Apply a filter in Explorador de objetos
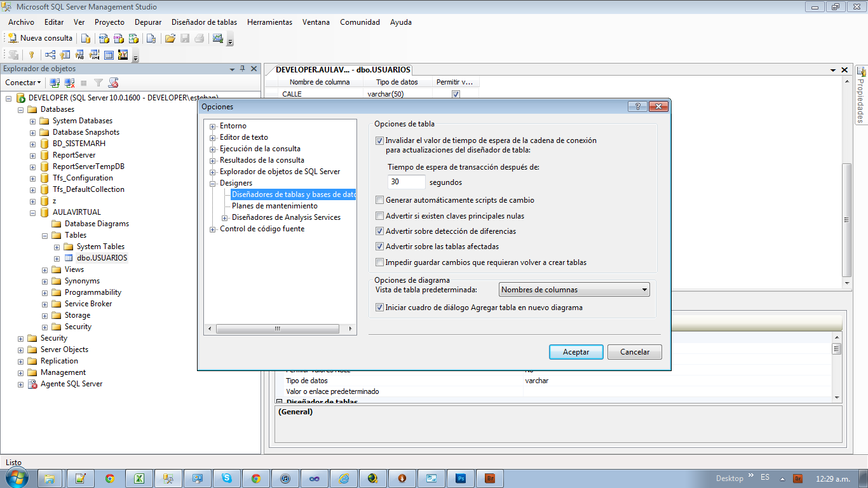The height and width of the screenshot is (488, 868). (x=98, y=83)
